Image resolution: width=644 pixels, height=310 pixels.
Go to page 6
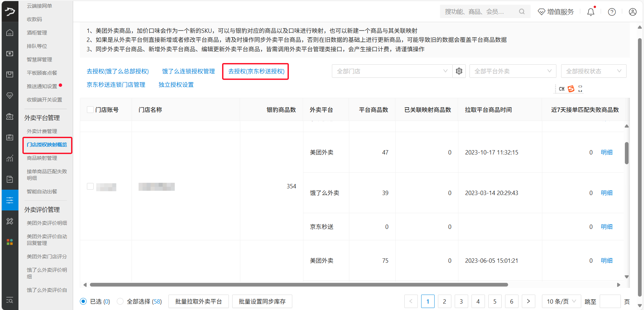pyautogui.click(x=511, y=302)
